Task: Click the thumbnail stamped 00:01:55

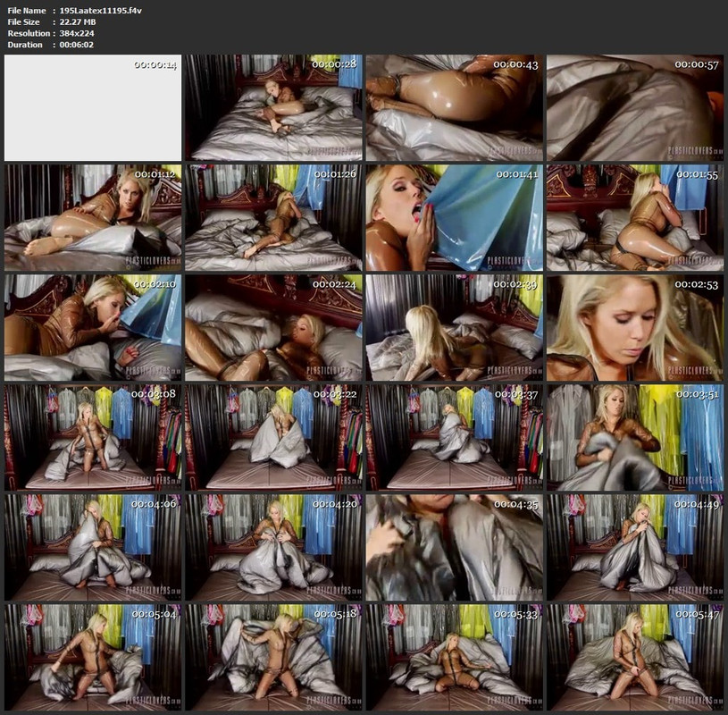Action: (635, 217)
